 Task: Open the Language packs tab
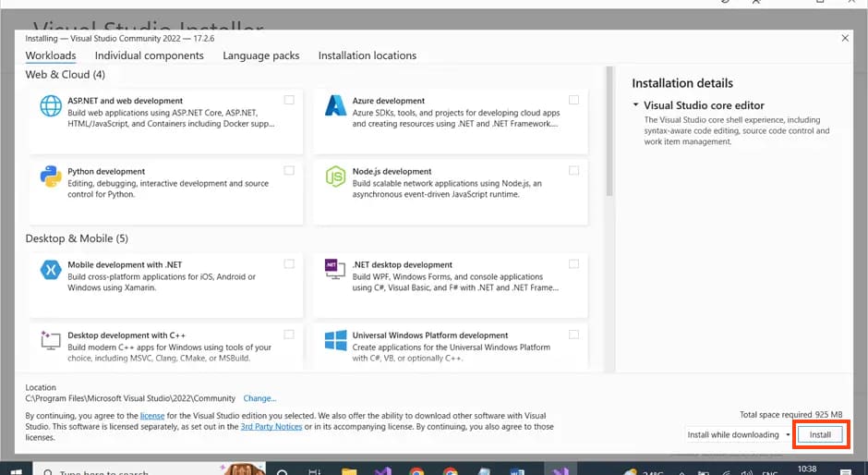pyautogui.click(x=260, y=55)
